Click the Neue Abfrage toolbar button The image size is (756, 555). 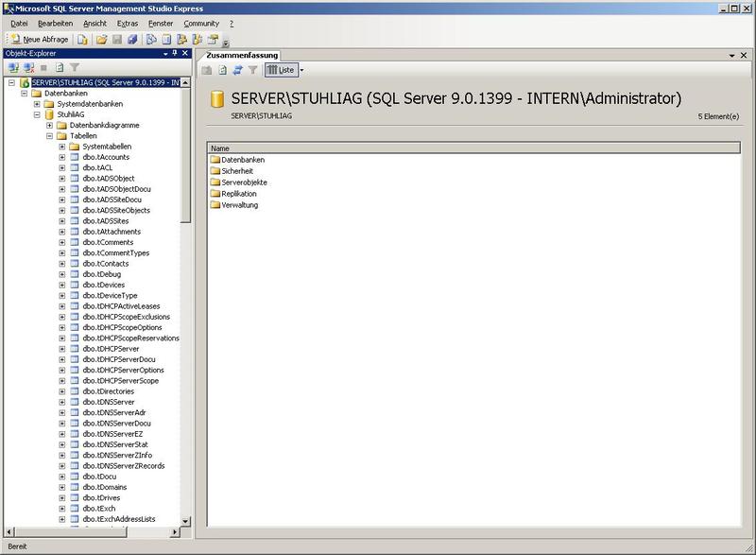coord(40,40)
